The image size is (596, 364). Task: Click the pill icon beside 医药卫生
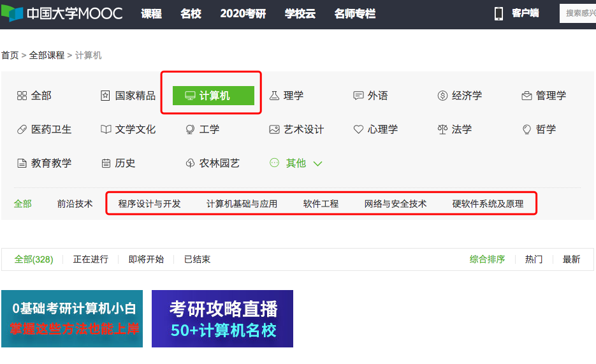click(x=22, y=129)
